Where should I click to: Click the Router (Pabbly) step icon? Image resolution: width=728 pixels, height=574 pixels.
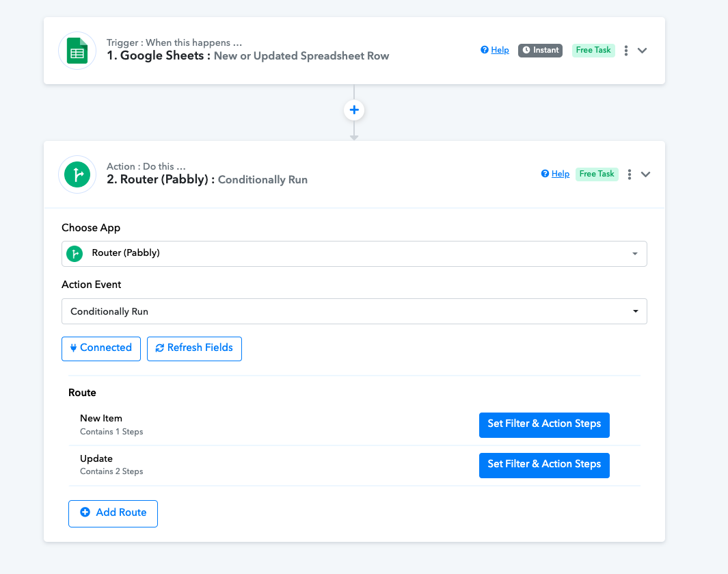coord(77,174)
